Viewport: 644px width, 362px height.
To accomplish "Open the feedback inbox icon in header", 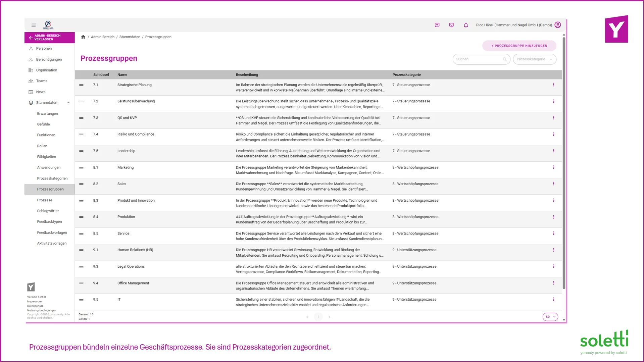I will tap(451, 25).
